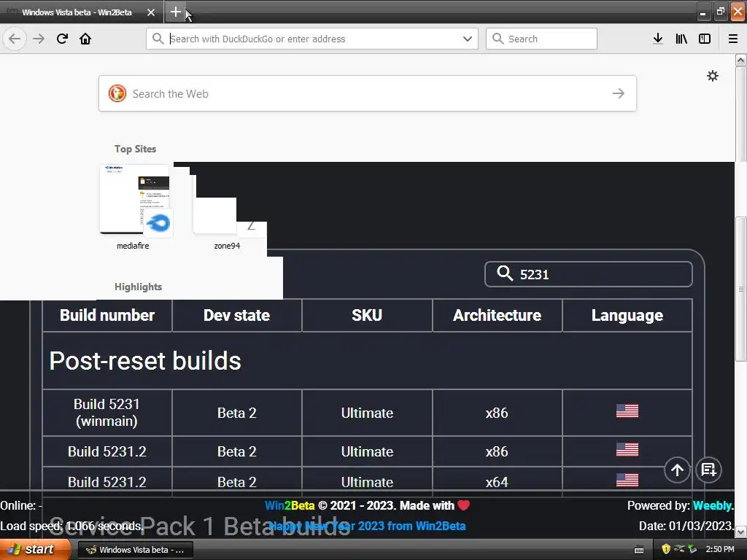
Task: Click the taskbar clock showing 2:50 PM
Action: [x=720, y=549]
